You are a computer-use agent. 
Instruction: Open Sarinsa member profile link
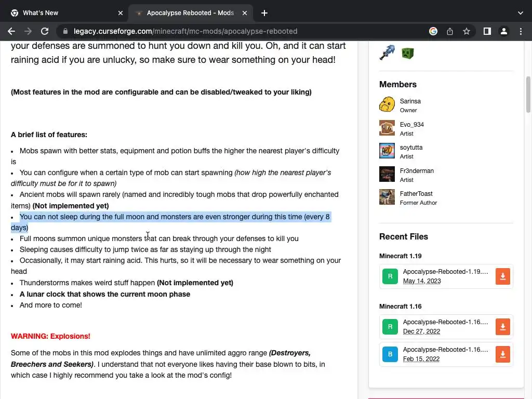410,101
